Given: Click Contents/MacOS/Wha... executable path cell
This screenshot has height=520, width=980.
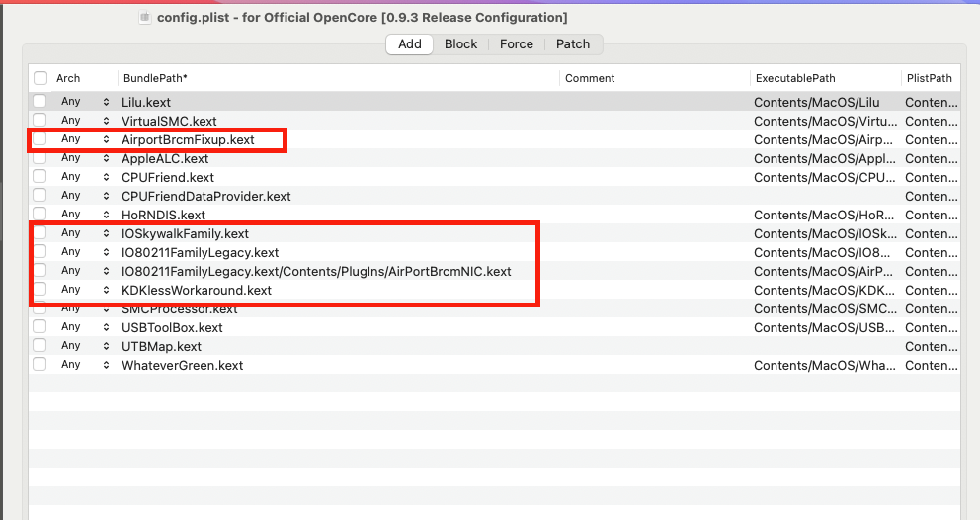Looking at the screenshot, I should click(x=825, y=365).
